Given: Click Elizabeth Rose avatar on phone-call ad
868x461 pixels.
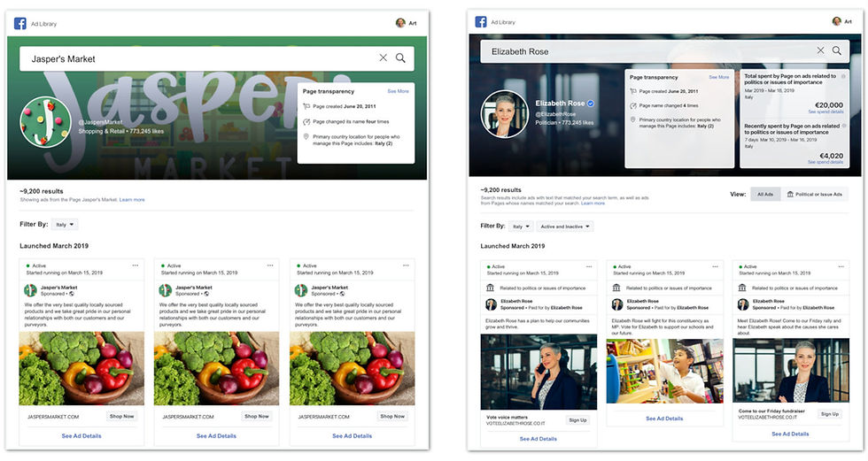Looking at the screenshot, I should (491, 304).
